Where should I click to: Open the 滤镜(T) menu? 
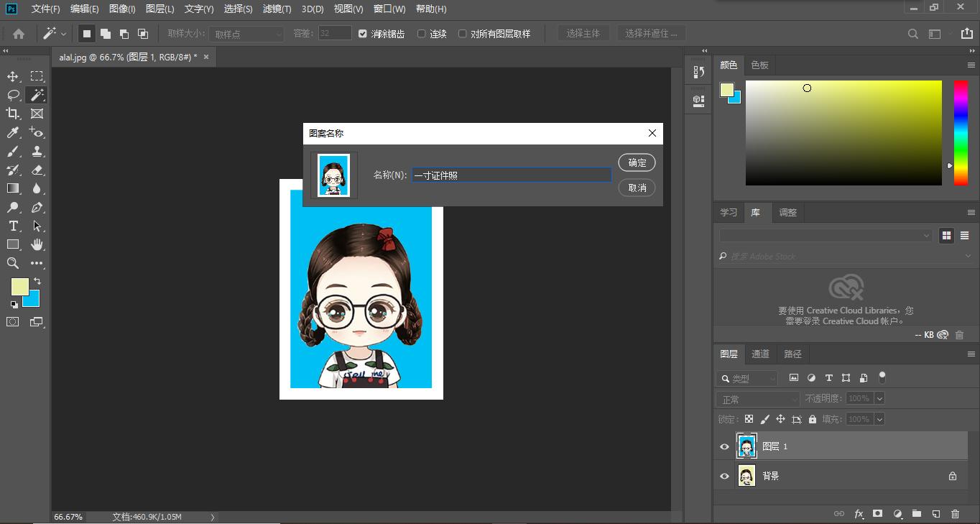tap(277, 9)
